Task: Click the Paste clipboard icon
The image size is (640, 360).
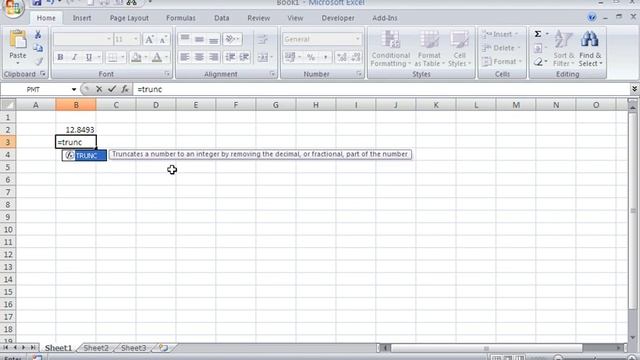Action: point(18,40)
